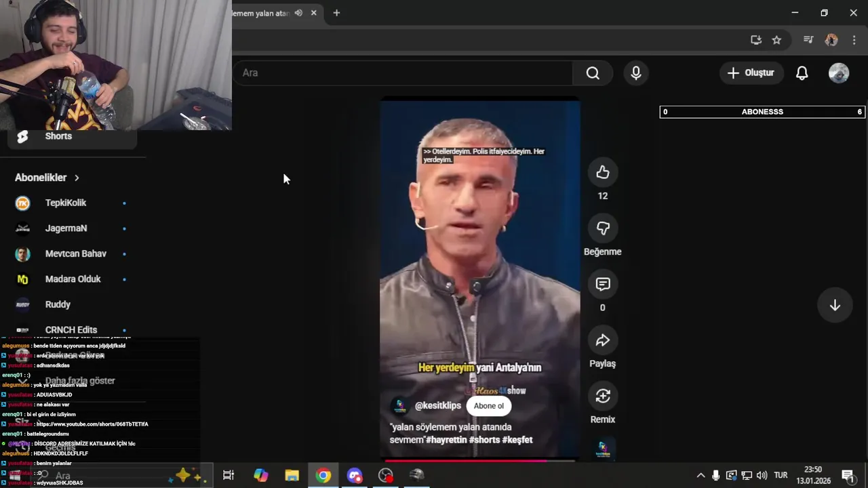The width and height of the screenshot is (868, 488).
Task: Open the notifications bell
Action: tap(802, 73)
